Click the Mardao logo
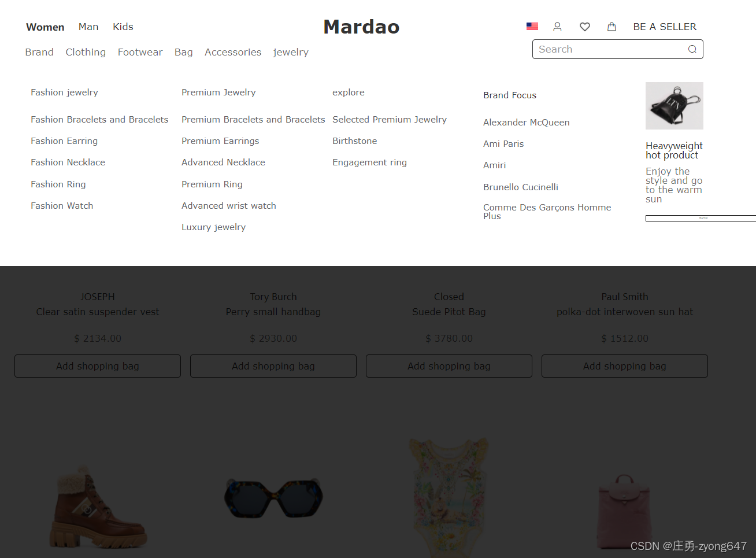The image size is (756, 558). click(x=361, y=27)
